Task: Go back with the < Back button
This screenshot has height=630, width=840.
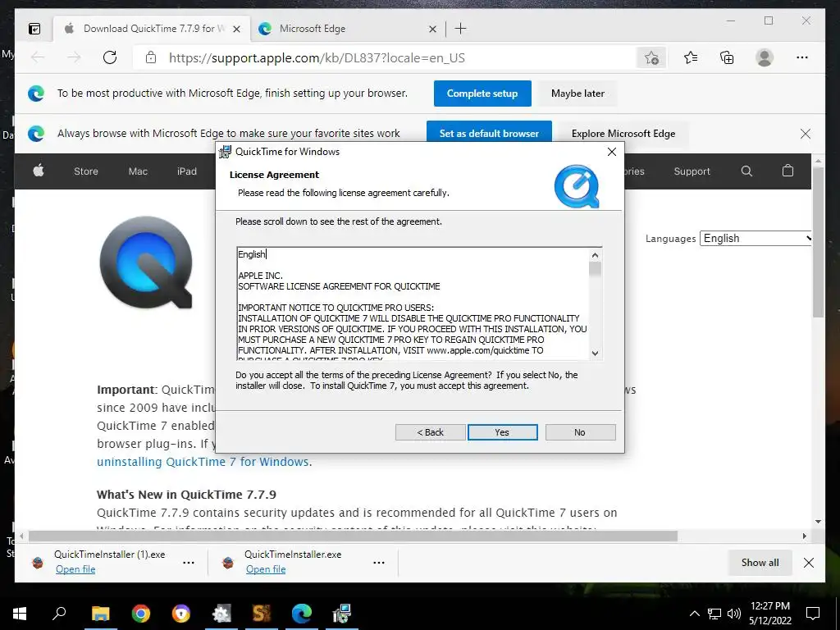Action: [x=430, y=432]
